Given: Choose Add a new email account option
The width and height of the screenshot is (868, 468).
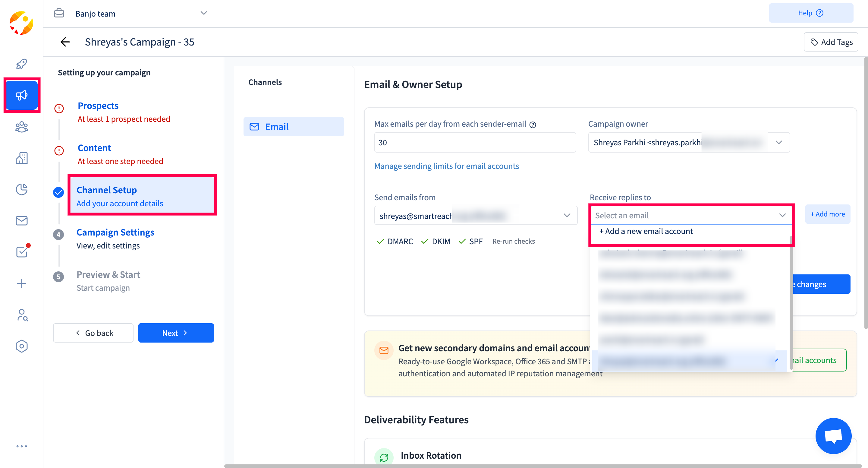Looking at the screenshot, I should (646, 231).
